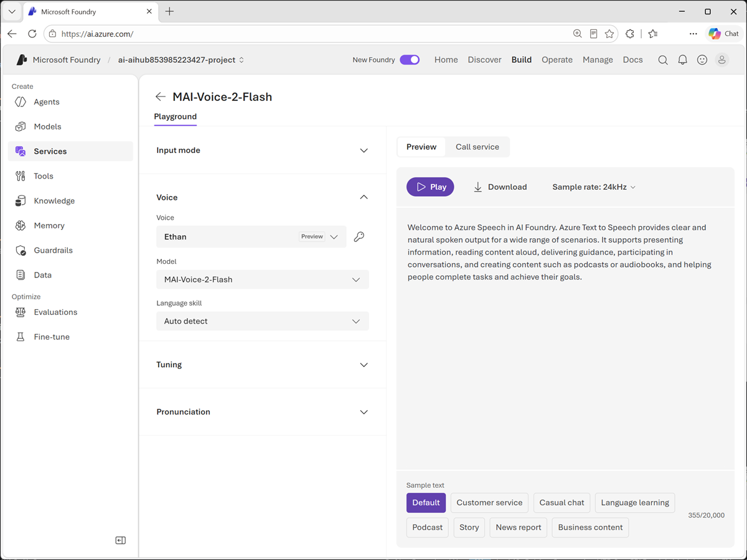Go to Discover in the top navigation

pyautogui.click(x=485, y=60)
